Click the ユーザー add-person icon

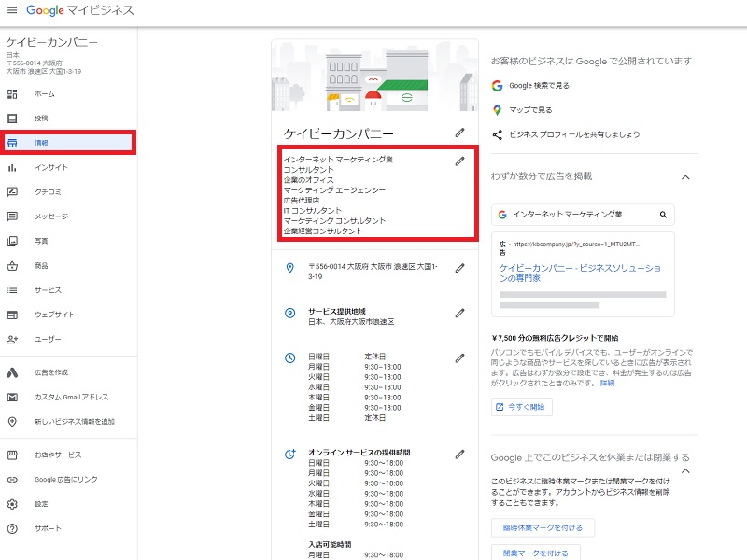12,339
